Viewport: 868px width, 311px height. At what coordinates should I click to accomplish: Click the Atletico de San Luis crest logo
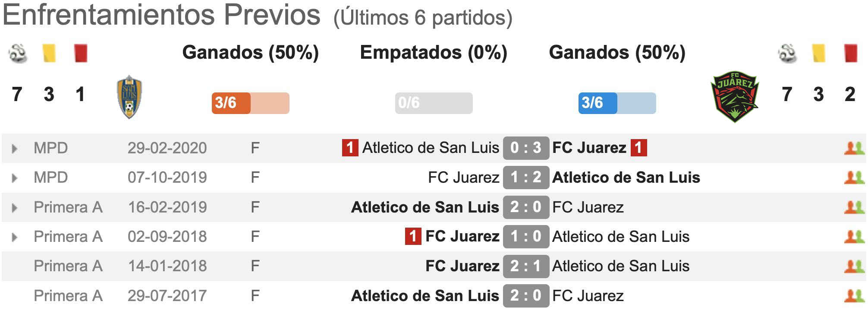129,97
